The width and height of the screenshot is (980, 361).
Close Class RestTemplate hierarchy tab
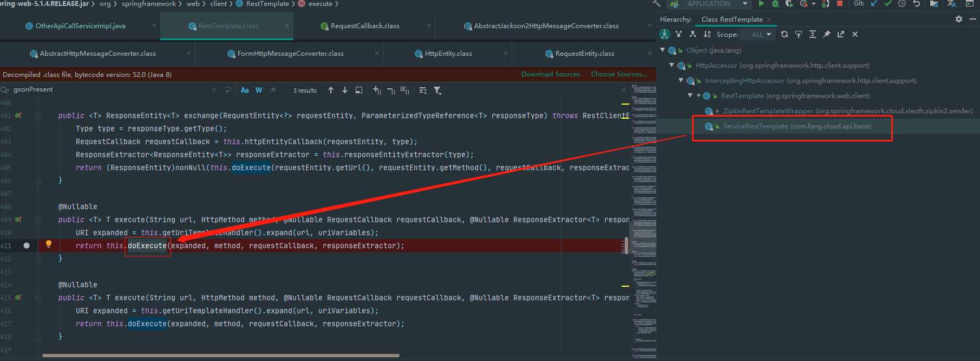769,20
